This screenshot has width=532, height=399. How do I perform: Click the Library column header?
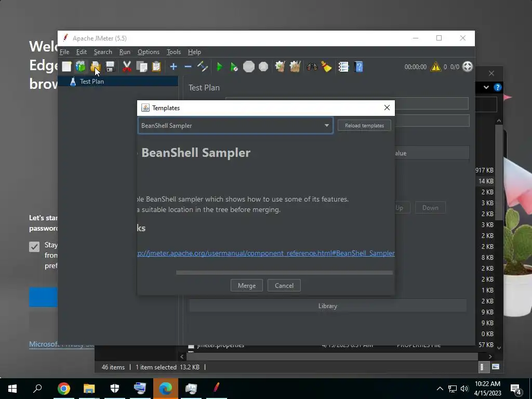(x=327, y=305)
